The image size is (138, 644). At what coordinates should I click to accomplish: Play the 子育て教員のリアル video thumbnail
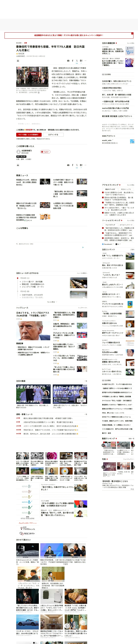[33, 394]
